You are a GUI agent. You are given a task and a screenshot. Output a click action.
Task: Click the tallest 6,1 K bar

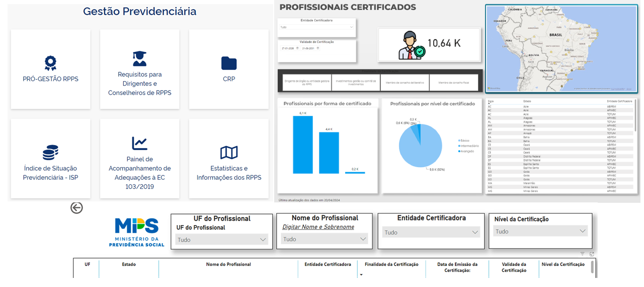click(303, 145)
